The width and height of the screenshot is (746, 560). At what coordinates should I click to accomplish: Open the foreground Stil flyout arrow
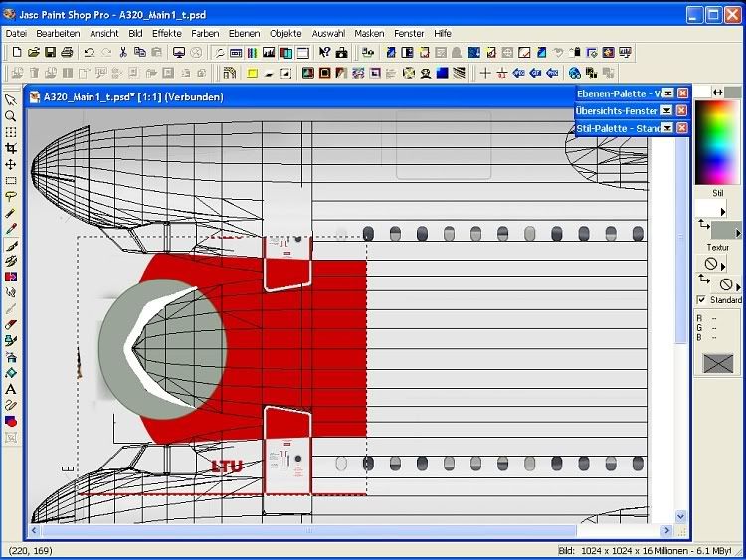(723, 212)
